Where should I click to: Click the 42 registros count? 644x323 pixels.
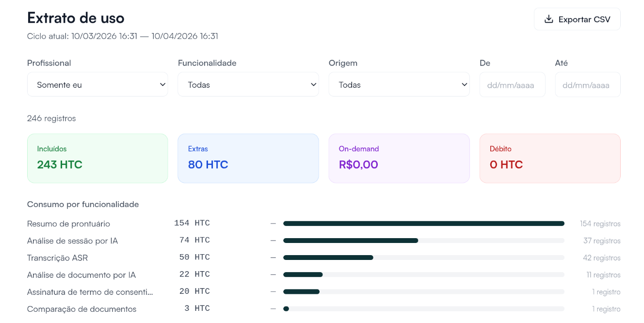(602, 258)
